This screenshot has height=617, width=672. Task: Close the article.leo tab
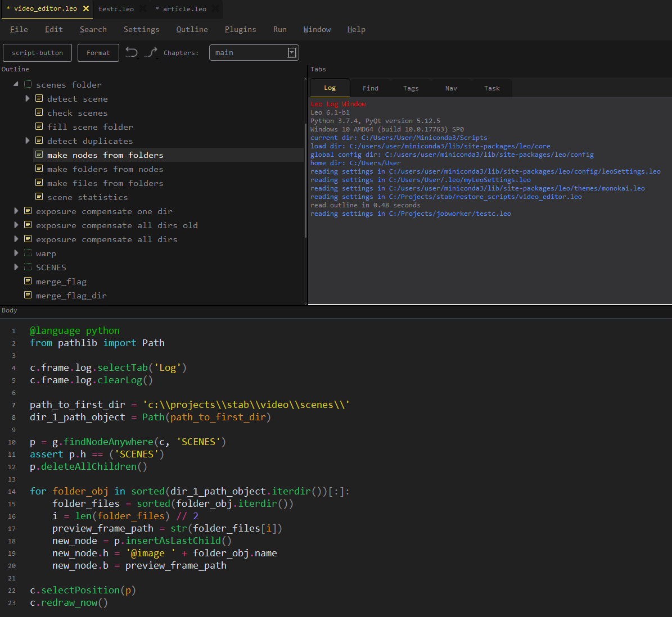pyautogui.click(x=215, y=8)
